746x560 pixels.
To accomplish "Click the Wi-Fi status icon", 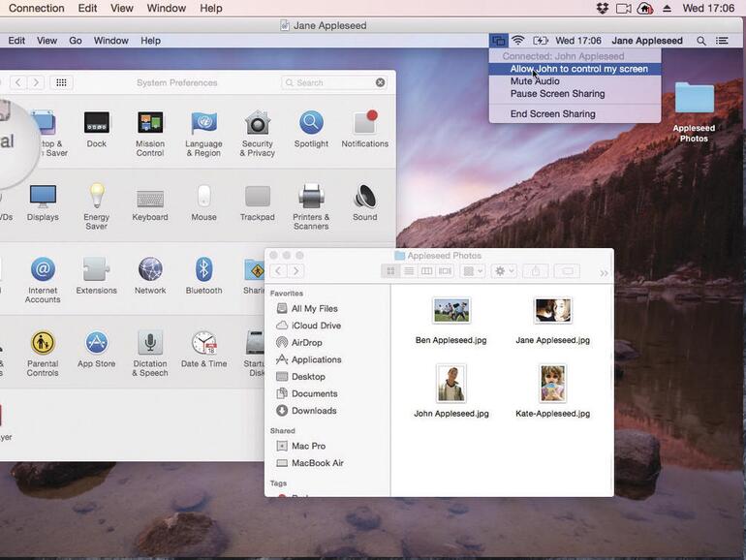I will coord(518,41).
